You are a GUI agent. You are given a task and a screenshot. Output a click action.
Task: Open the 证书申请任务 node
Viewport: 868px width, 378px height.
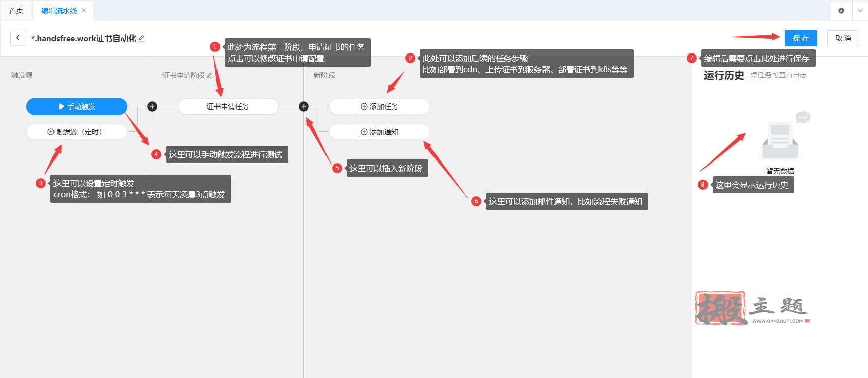[x=228, y=106]
